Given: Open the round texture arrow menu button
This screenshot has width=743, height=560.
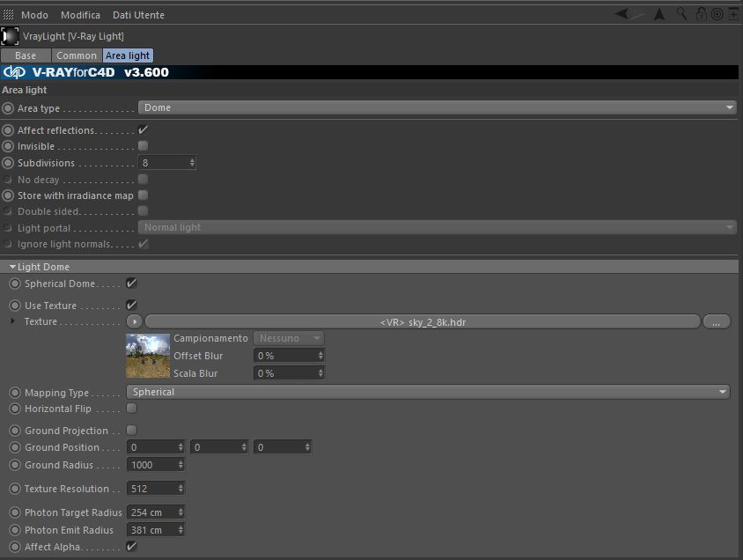Looking at the screenshot, I should 135,321.
